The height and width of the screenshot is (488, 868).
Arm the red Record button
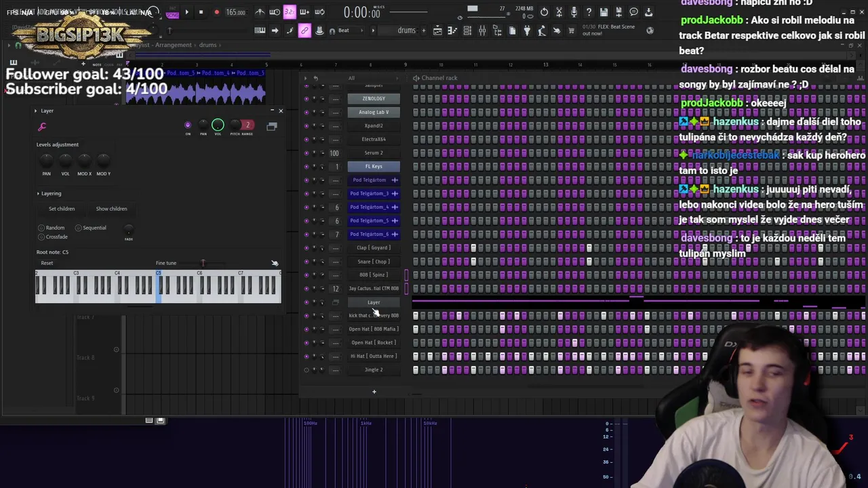[x=216, y=12]
